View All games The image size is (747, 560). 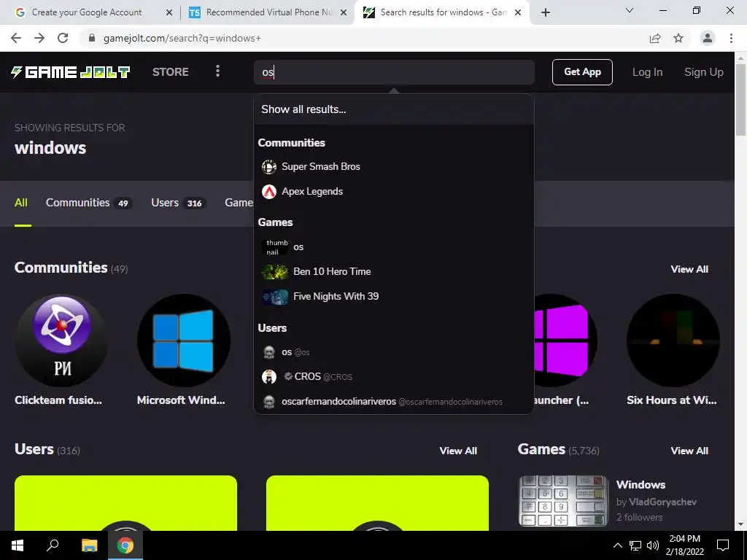(x=689, y=451)
